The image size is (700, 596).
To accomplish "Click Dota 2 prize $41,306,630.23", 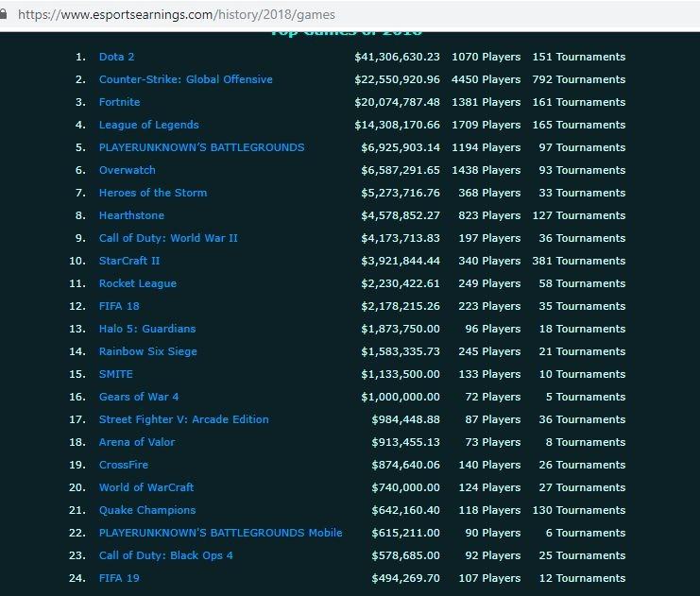I will click(x=398, y=57).
